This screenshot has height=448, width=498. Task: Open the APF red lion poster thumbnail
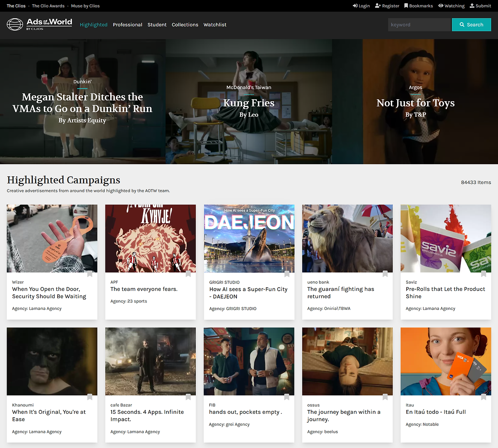point(151,239)
